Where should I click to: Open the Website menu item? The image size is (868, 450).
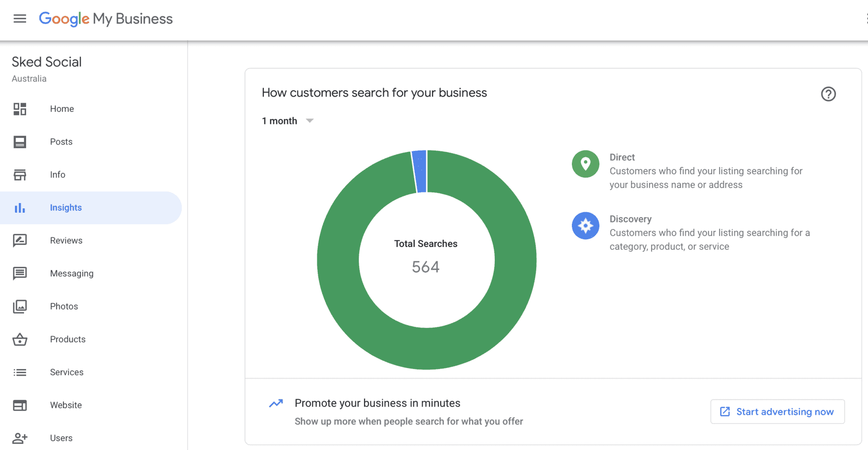click(x=66, y=405)
